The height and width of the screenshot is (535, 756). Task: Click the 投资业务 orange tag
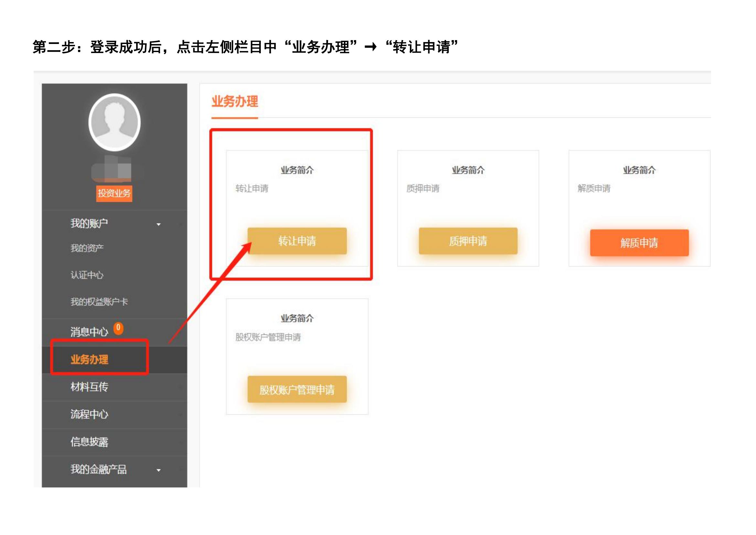click(114, 193)
